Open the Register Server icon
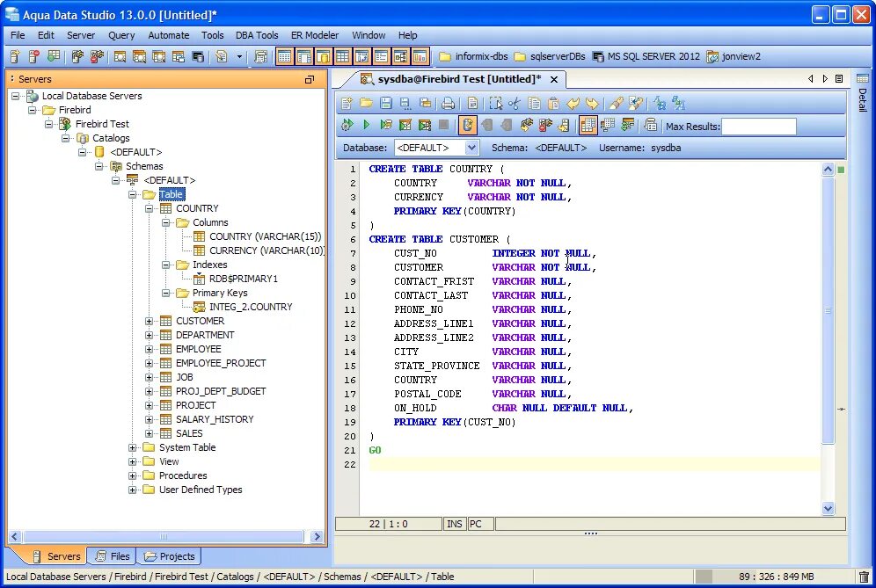 15,55
